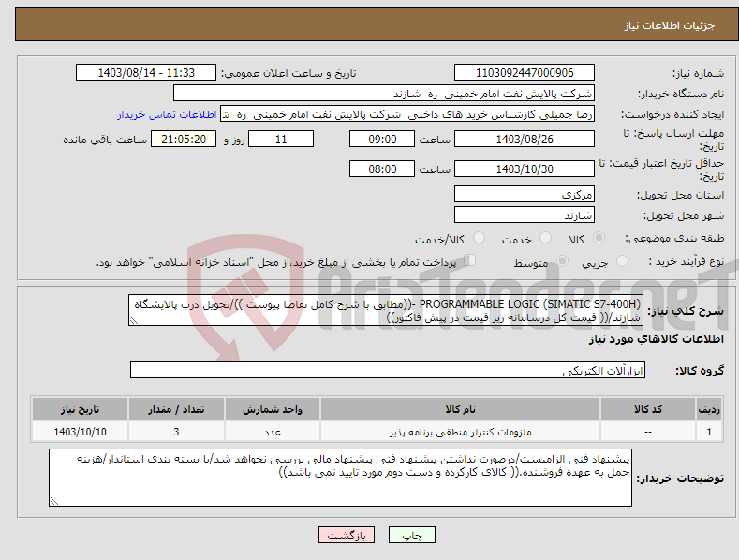Click the تعداد / مقدار column header
Image resolution: width=739 pixels, height=560 pixels.
(176, 409)
